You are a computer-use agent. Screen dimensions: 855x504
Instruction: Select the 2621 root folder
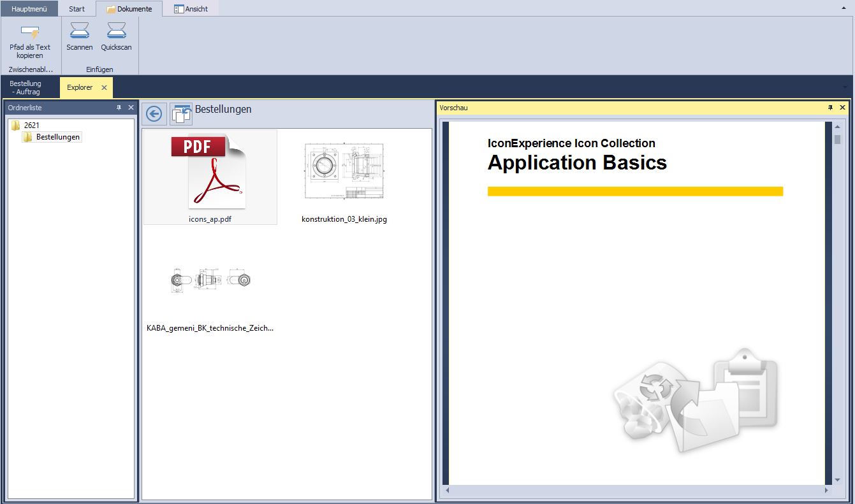tap(31, 126)
